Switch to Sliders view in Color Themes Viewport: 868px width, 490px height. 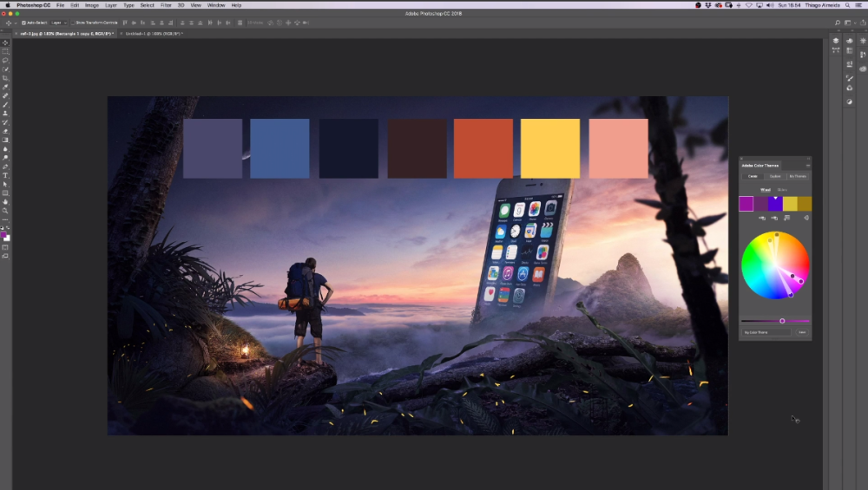pos(782,190)
